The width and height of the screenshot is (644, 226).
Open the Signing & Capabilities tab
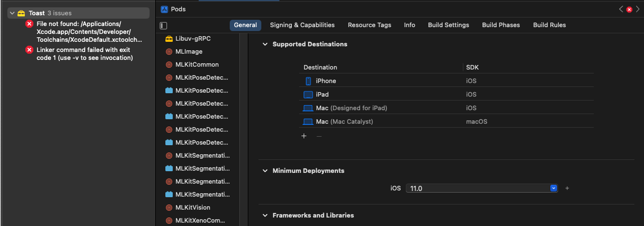303,25
